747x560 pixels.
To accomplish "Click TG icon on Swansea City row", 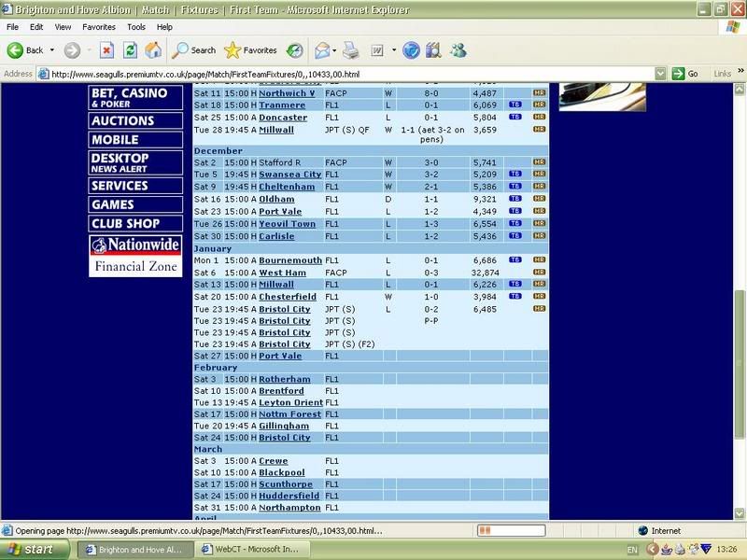I will pos(515,174).
